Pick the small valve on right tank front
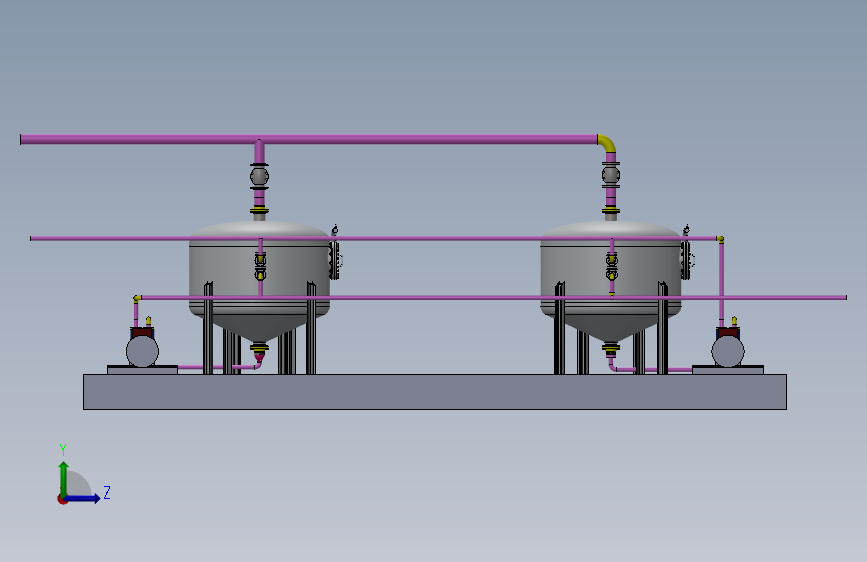867x562 pixels. 612,266
